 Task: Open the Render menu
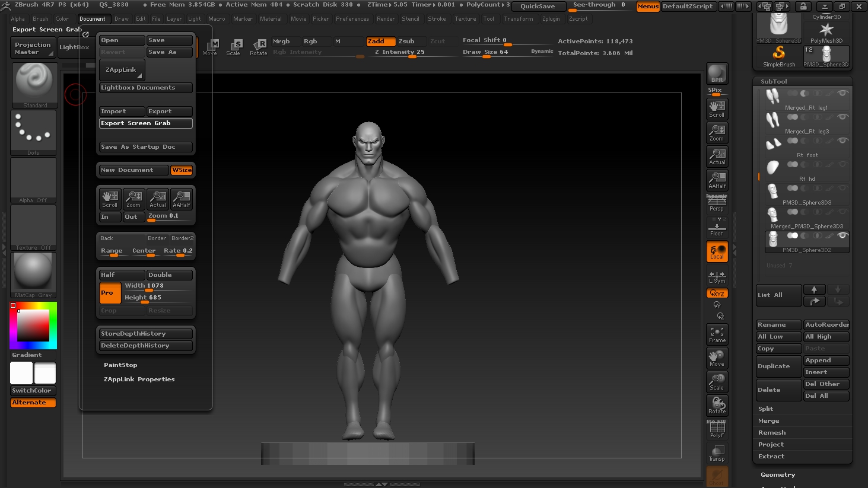point(386,19)
